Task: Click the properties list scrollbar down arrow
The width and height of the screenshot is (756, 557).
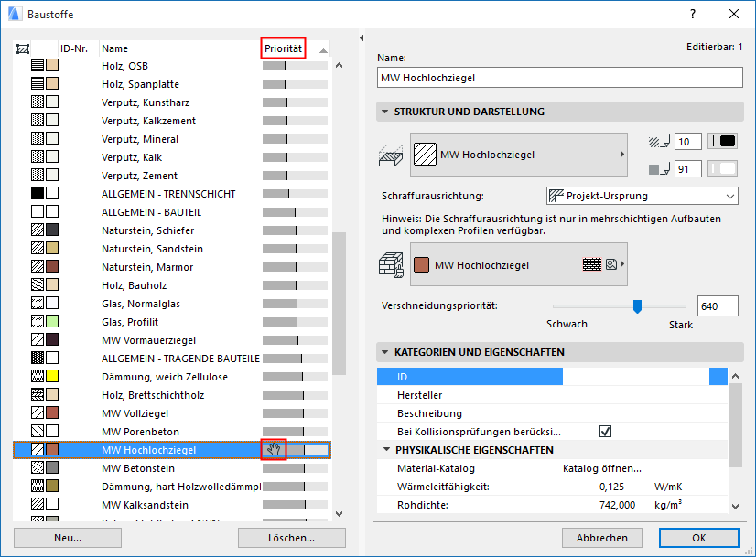Action: [x=735, y=506]
